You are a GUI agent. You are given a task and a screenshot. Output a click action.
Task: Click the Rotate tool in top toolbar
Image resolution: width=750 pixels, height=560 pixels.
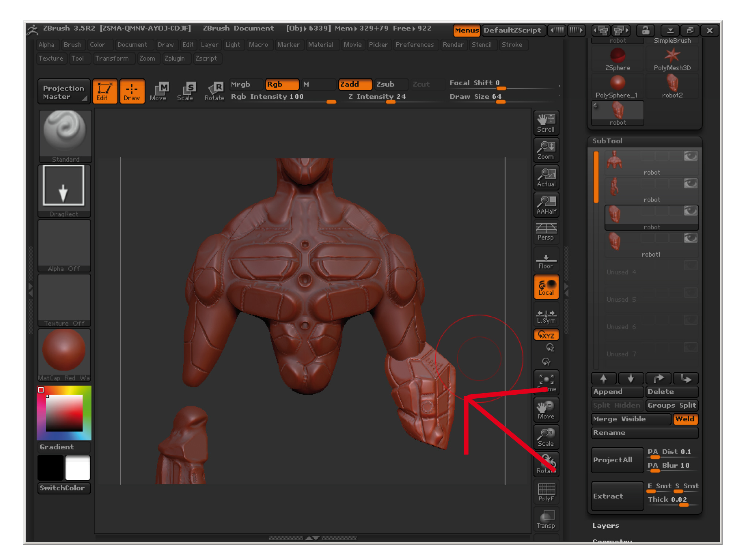(x=214, y=91)
